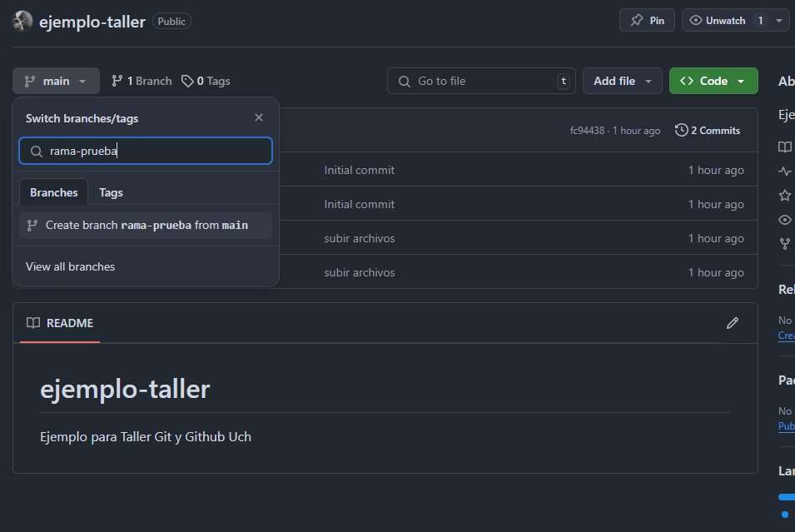Open the 1 Branch link
This screenshot has height=532, width=795.
142,81
